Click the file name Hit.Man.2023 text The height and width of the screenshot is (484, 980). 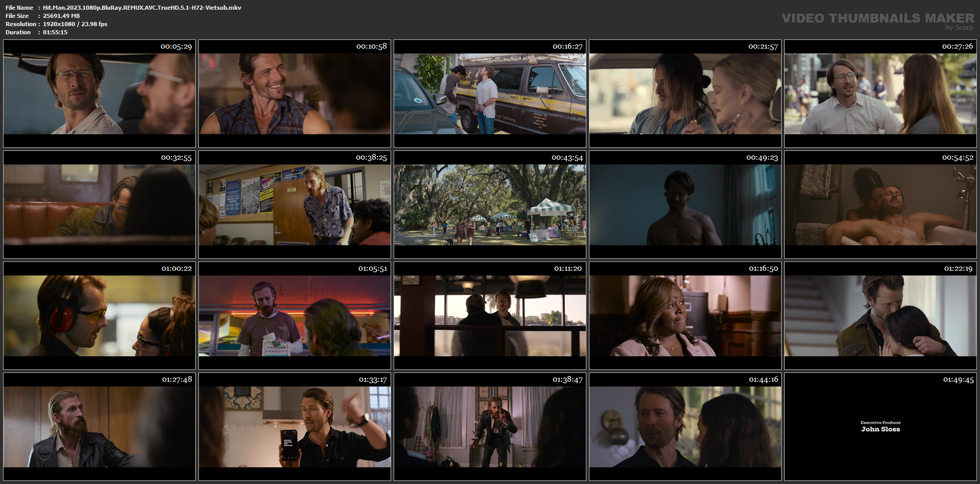(142, 8)
